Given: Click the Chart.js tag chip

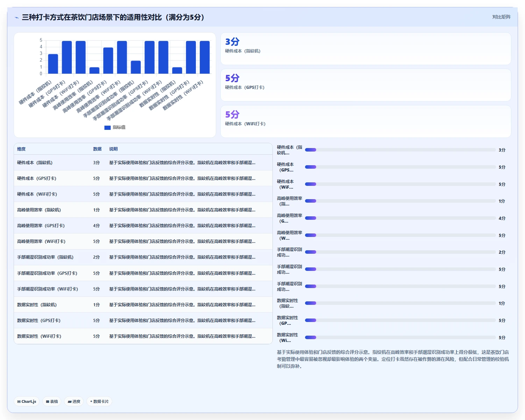Looking at the screenshot, I should click(27, 401).
